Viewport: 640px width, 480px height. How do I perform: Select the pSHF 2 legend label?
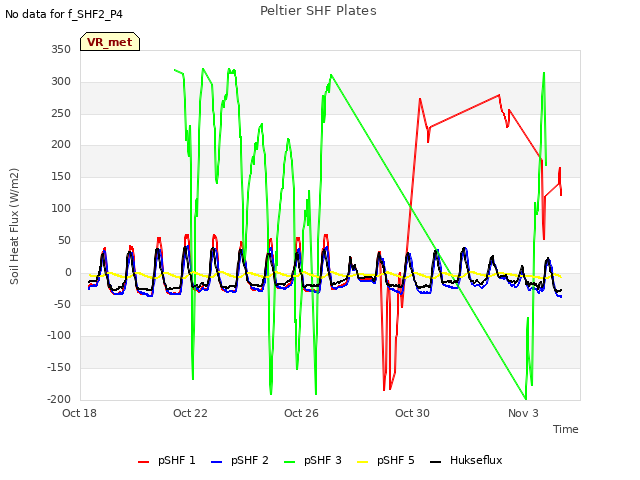click(x=250, y=460)
